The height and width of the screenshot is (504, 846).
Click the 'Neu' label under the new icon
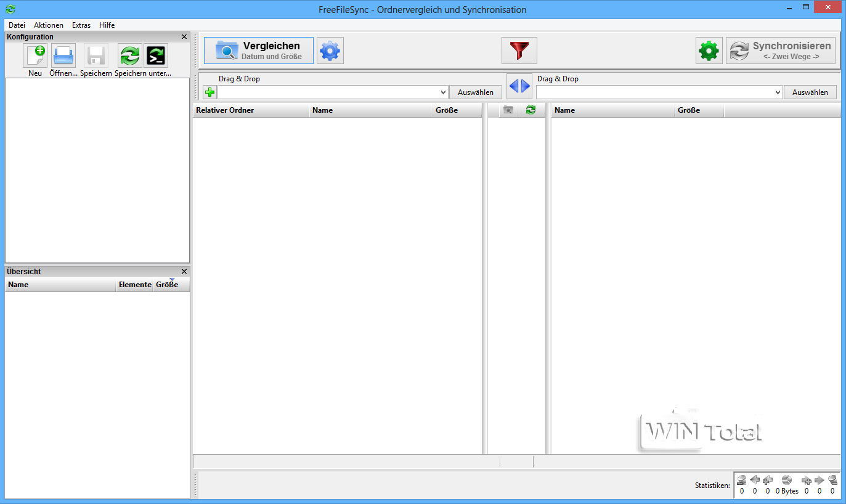coord(35,73)
